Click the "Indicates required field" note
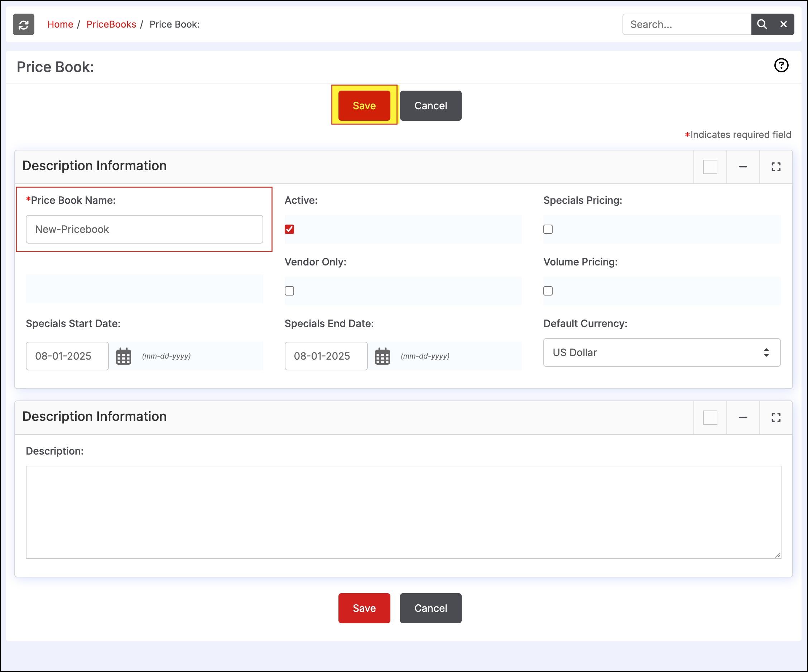 [x=738, y=135]
